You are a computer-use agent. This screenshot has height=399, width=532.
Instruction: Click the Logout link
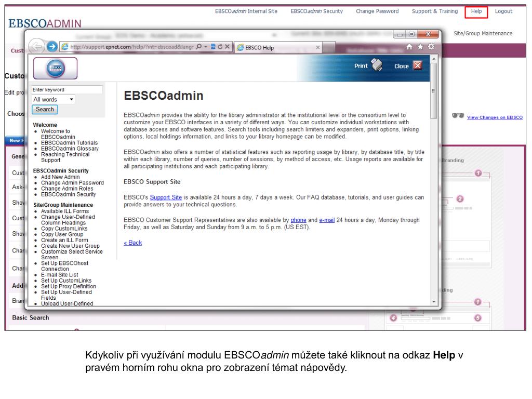503,11
